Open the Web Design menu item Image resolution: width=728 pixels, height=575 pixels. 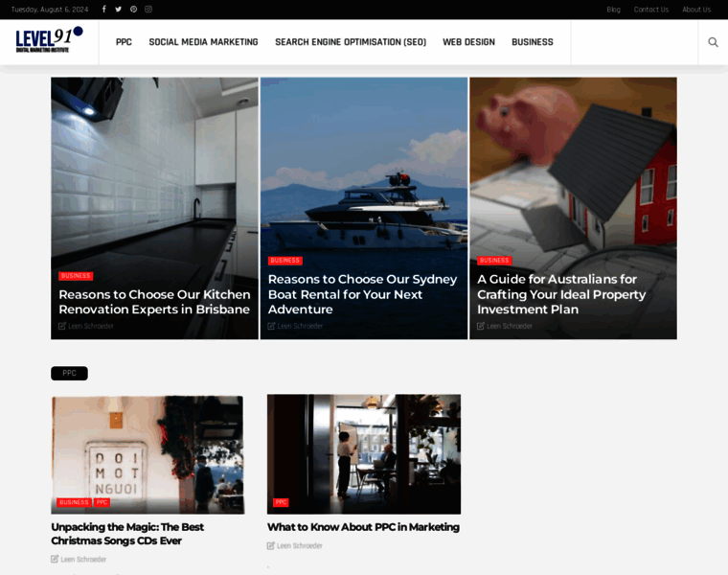point(469,42)
